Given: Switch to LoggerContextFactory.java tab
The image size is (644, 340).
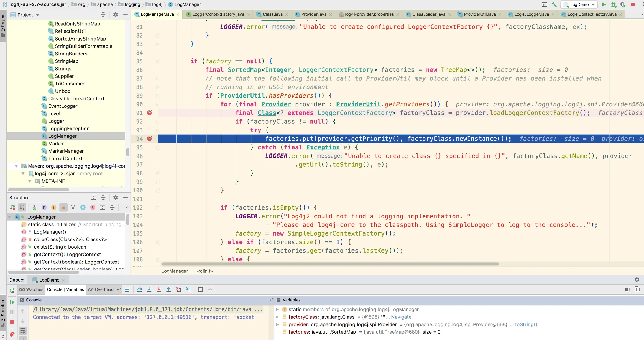Looking at the screenshot, I should (x=218, y=14).
